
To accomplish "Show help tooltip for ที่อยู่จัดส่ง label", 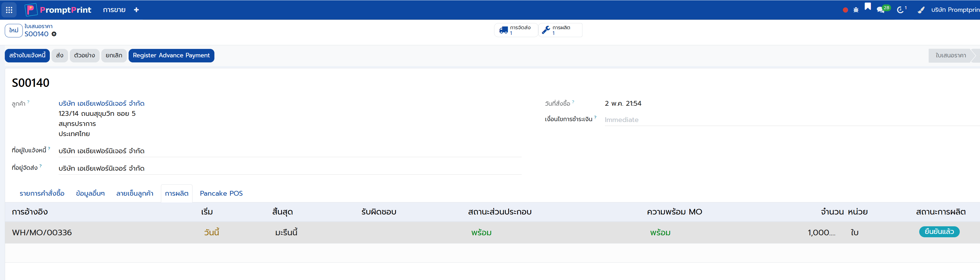I will 40,166.
